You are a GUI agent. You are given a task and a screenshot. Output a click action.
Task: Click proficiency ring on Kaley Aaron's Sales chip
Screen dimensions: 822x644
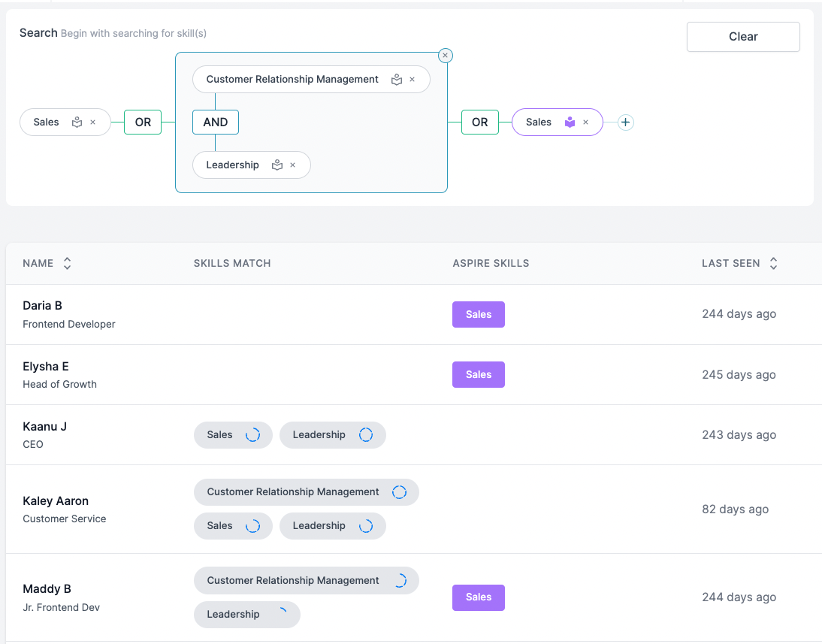coord(252,526)
